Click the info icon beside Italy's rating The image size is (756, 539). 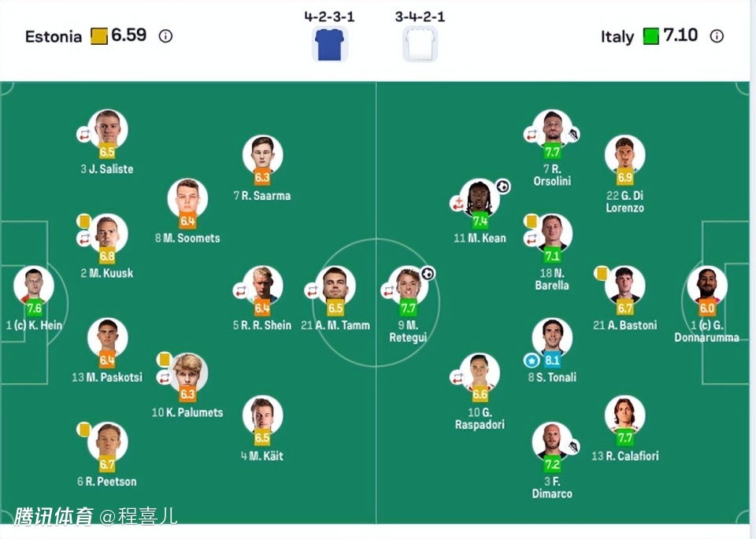(717, 35)
